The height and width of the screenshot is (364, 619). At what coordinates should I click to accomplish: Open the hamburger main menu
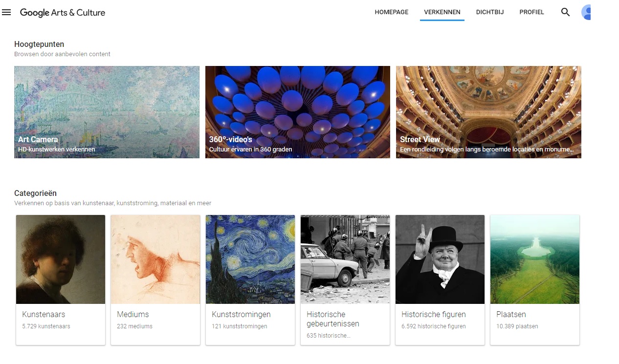point(6,12)
